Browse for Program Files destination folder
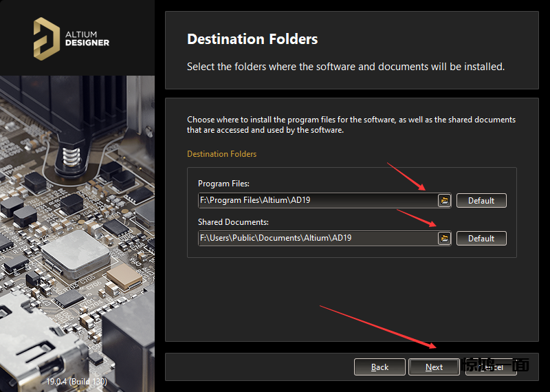550x392 pixels. pos(444,200)
